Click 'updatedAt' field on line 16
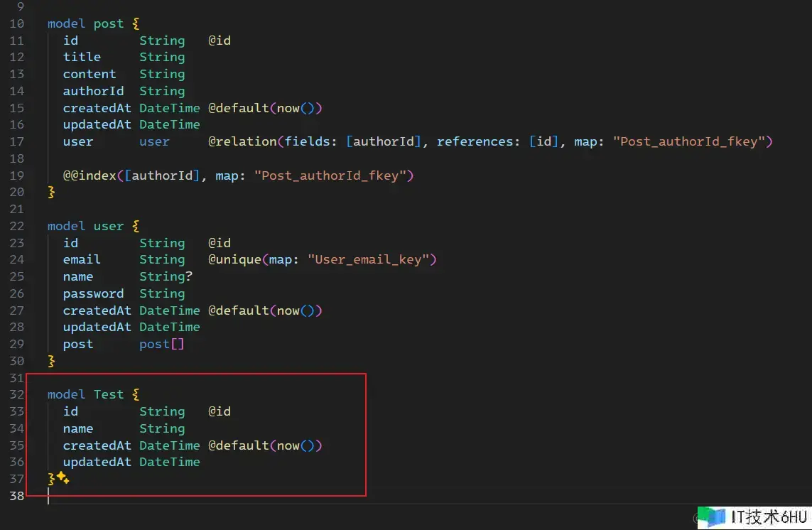Viewport: 812px width, 530px height. pos(97,125)
